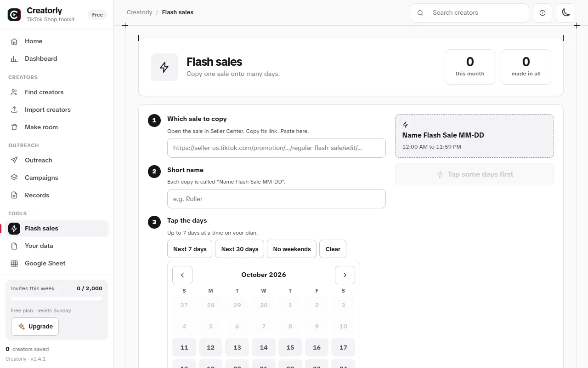Go to next month in calendar

click(x=345, y=275)
